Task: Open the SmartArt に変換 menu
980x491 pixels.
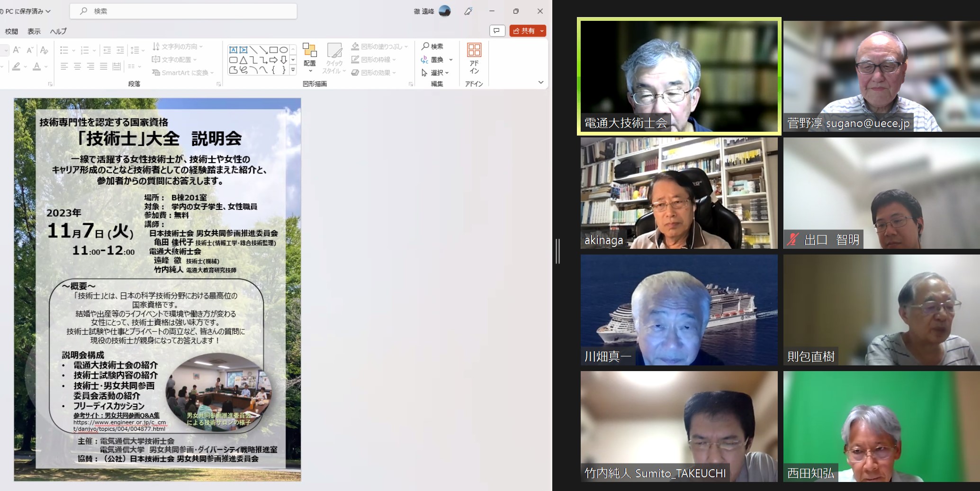Action: click(183, 73)
